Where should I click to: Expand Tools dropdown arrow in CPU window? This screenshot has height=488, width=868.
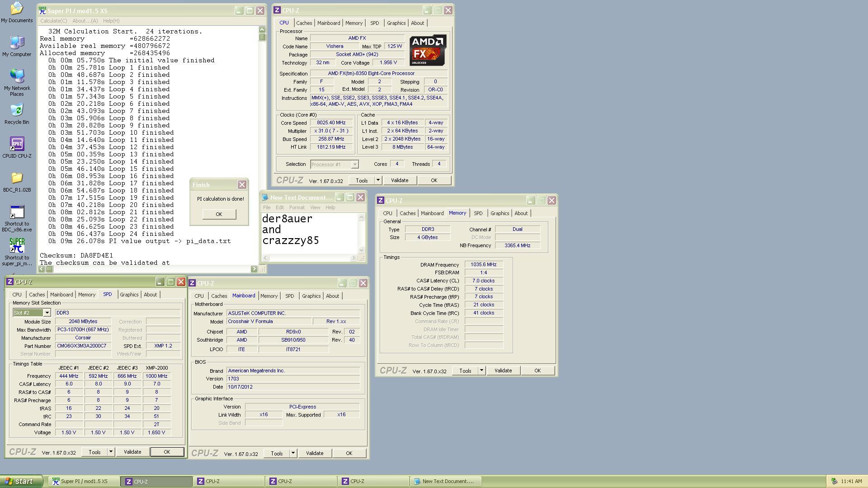[378, 180]
